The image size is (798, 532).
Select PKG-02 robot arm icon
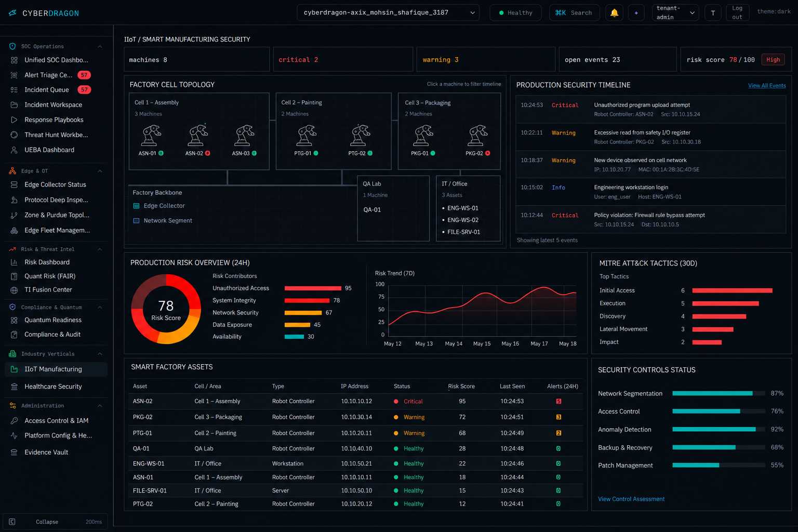click(x=478, y=135)
